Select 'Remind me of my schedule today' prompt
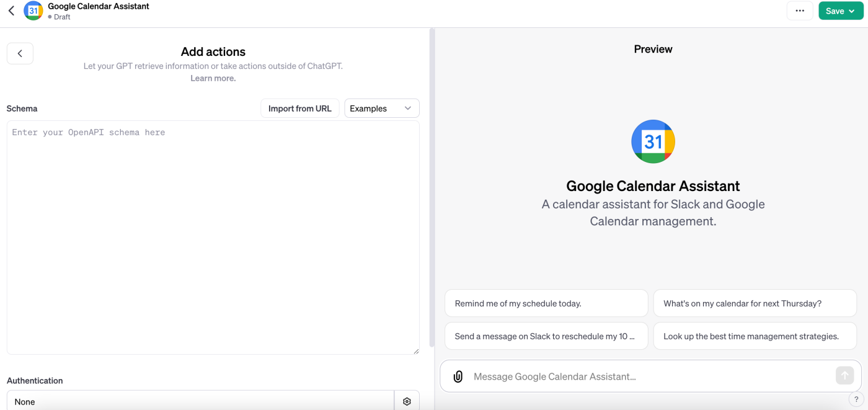Image resolution: width=868 pixels, height=410 pixels. 546,303
